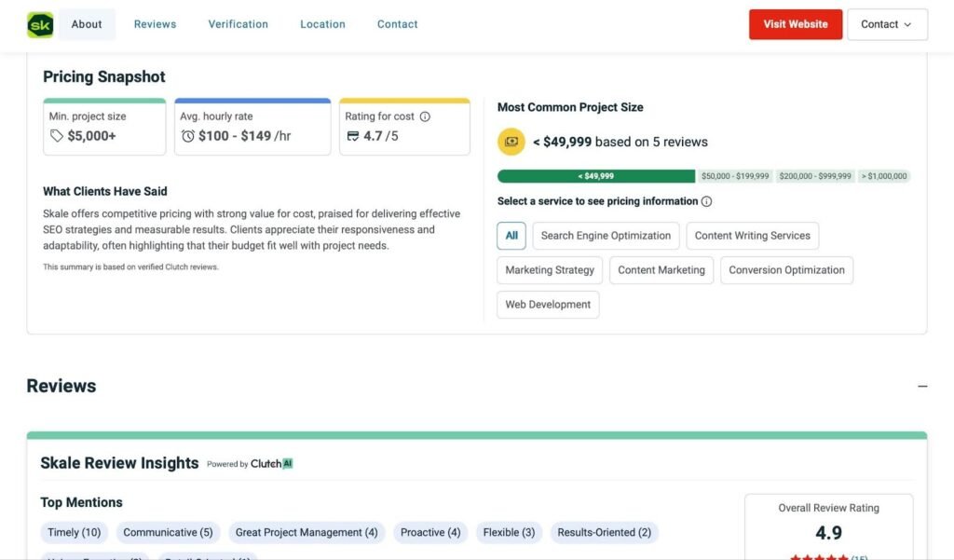
Task: Click the green < $49,999 bar segment
Action: tap(596, 176)
